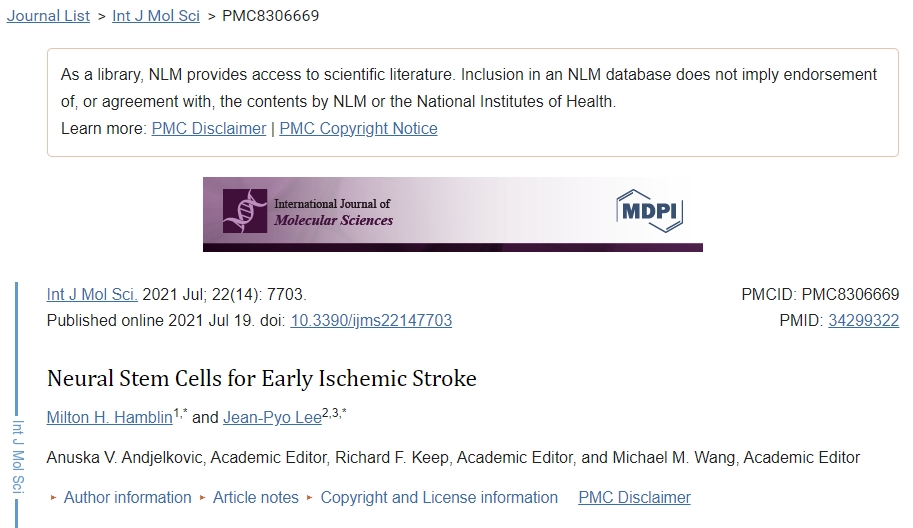Click the International Journal of Molecular Sciences banner
The height and width of the screenshot is (528, 913).
coord(452,214)
